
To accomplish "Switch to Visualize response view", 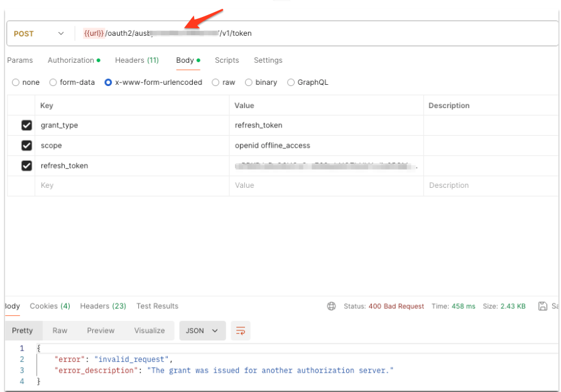I will [x=149, y=330].
